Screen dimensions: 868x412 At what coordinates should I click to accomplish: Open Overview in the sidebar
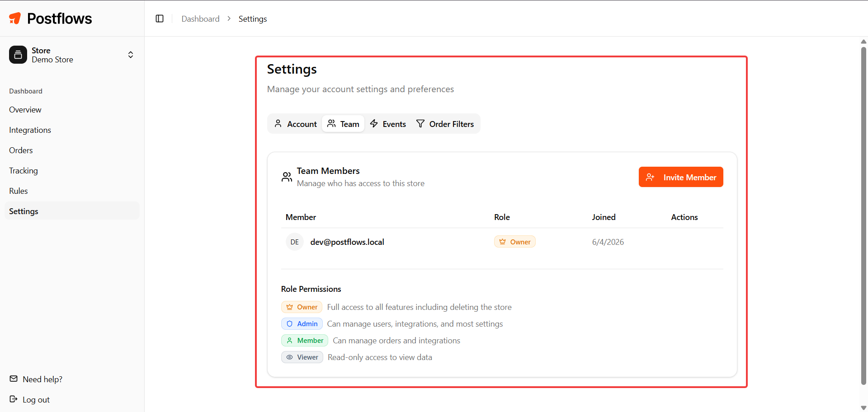pos(72,110)
